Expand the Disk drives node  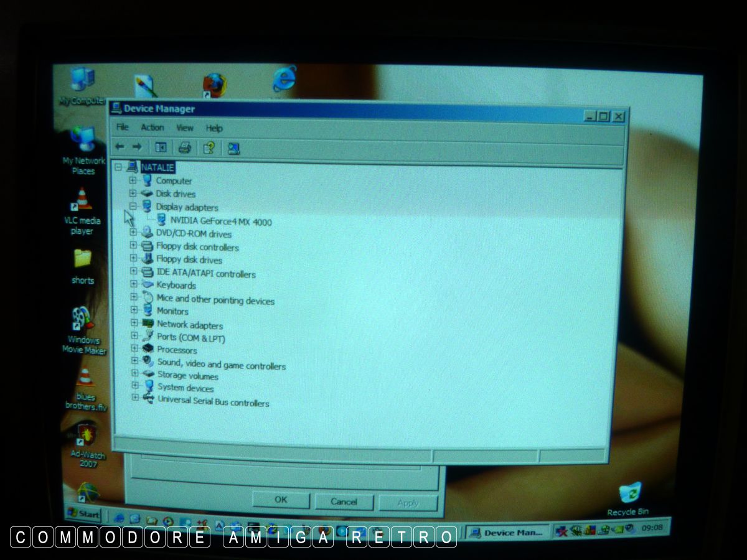[133, 193]
